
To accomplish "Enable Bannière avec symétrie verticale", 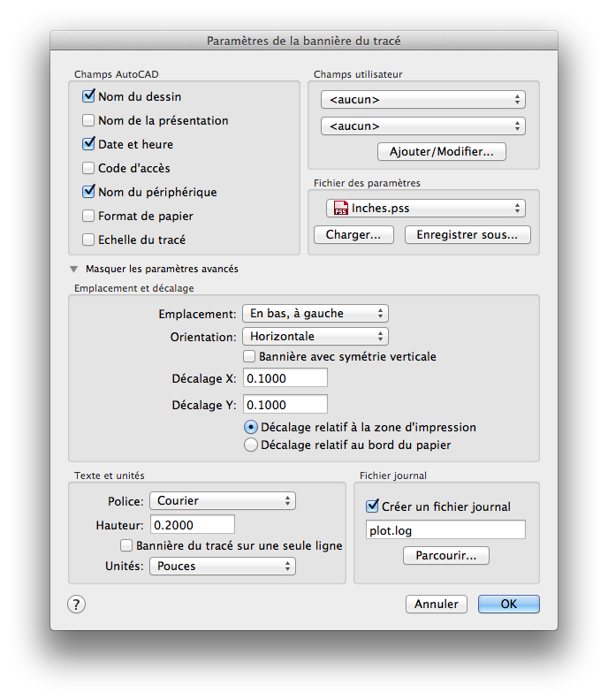I will click(x=249, y=356).
